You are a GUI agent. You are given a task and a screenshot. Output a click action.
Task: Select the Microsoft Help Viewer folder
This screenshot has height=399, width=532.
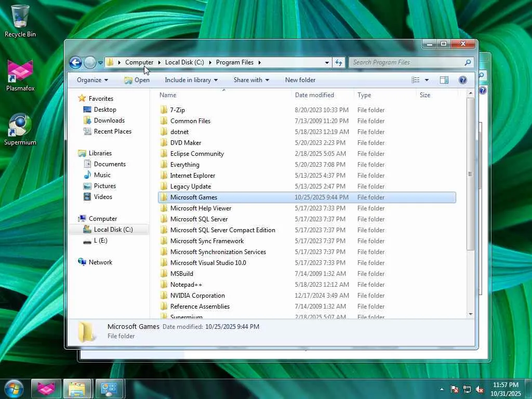[201, 208]
